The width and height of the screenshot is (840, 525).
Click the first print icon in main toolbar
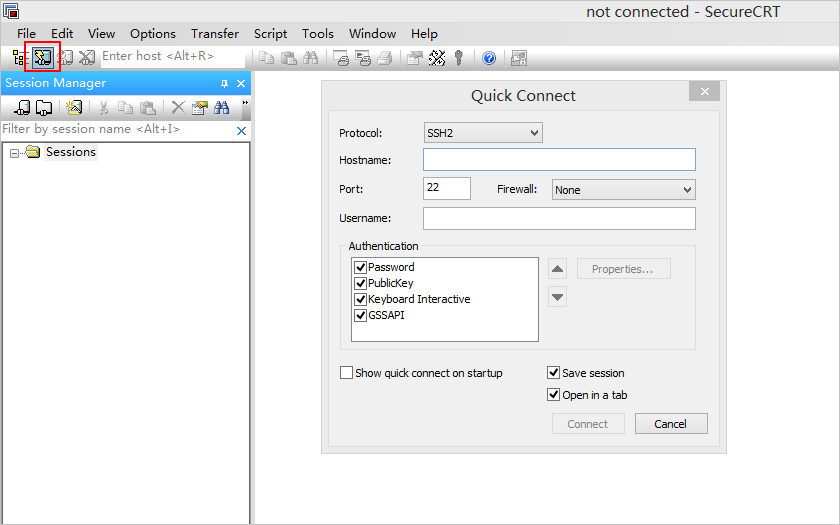(341, 57)
